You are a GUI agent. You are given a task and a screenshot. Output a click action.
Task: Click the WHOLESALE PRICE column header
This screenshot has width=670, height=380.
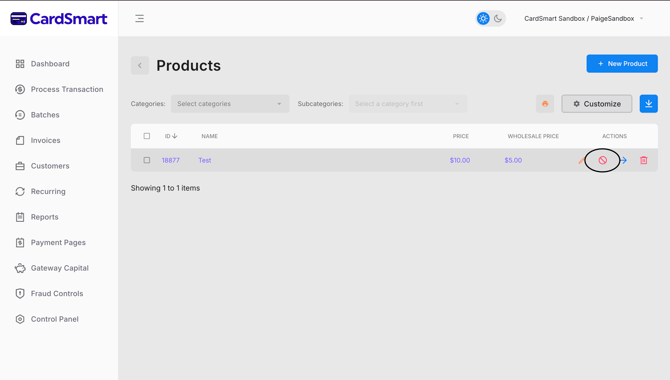pyautogui.click(x=533, y=136)
